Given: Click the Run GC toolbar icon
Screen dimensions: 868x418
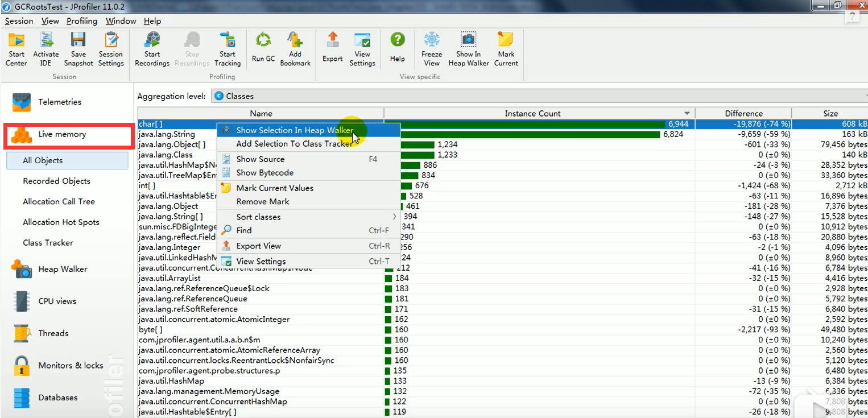Looking at the screenshot, I should (x=263, y=48).
